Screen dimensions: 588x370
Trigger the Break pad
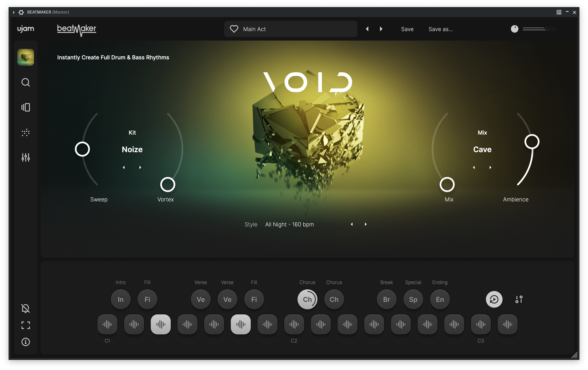[x=386, y=299]
